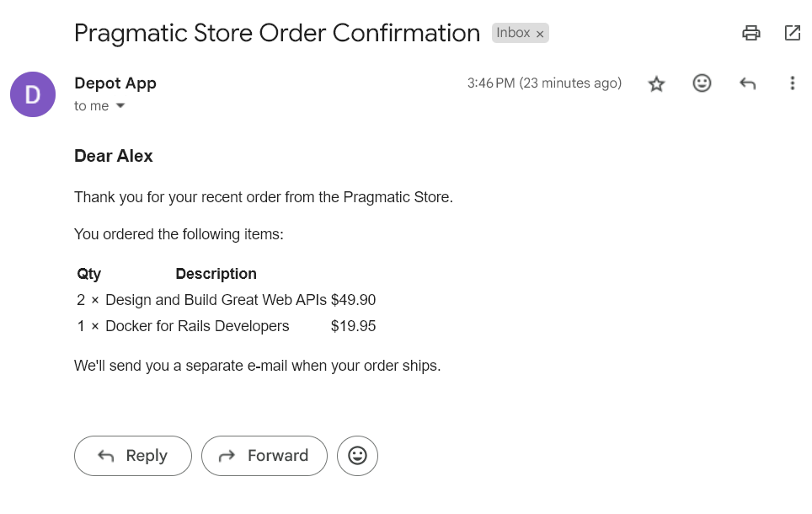The height and width of the screenshot is (514, 812).
Task: Star this Depot App message
Action: tap(656, 83)
